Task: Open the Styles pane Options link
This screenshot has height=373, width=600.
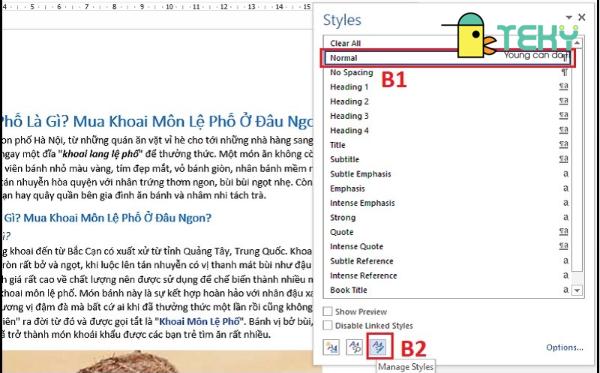Action: (x=565, y=347)
